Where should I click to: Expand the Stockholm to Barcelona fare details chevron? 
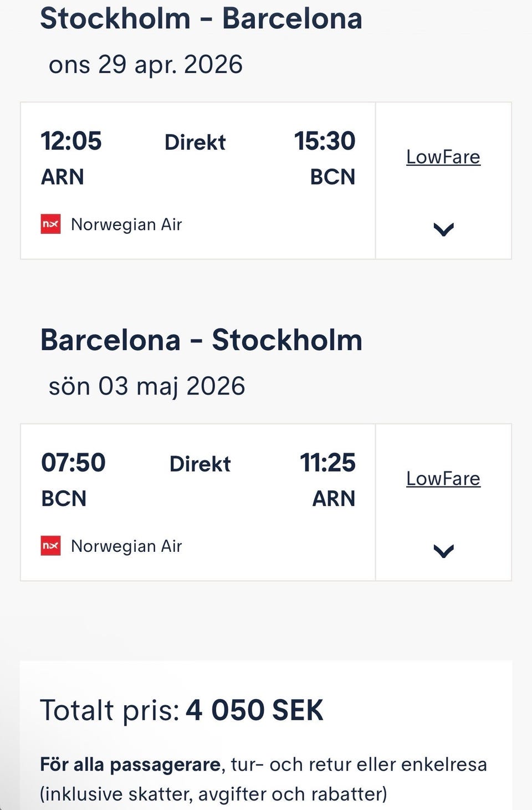443,229
